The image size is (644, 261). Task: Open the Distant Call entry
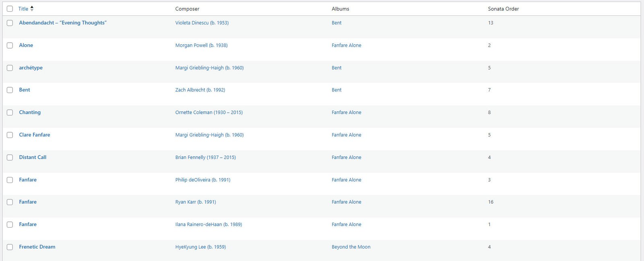point(33,158)
